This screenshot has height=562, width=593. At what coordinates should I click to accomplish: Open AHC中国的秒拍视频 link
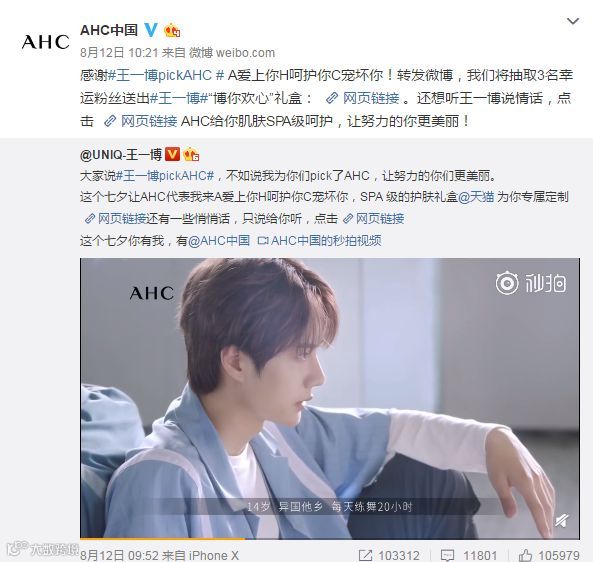(x=320, y=241)
